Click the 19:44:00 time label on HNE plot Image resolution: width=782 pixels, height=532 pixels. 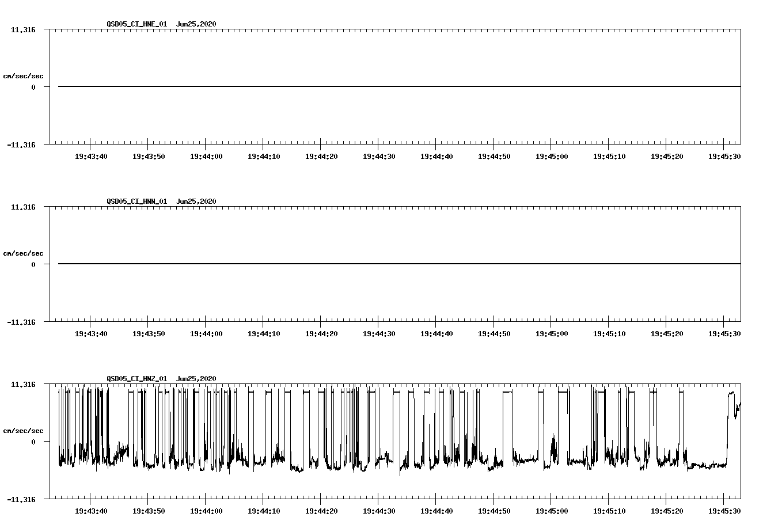coord(206,156)
